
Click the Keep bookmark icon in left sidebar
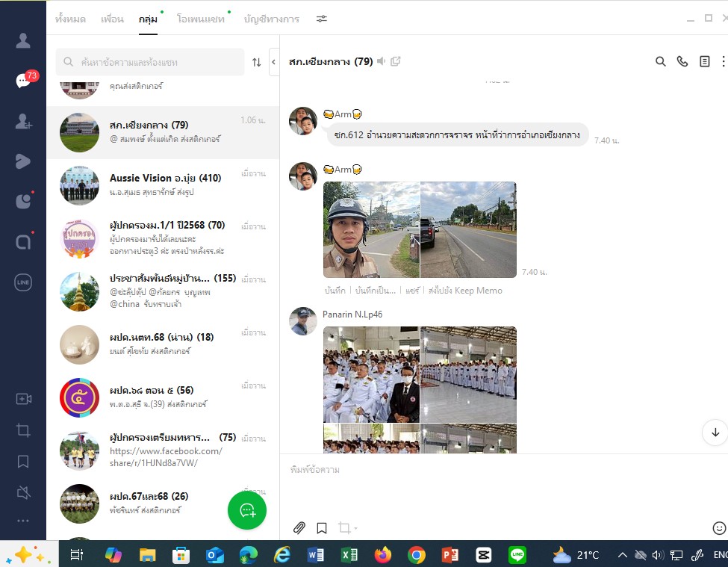pos(23,462)
